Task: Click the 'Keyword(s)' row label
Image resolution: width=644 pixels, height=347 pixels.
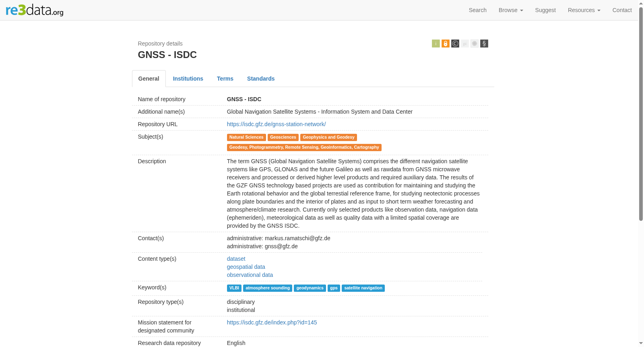Action: pos(152,287)
